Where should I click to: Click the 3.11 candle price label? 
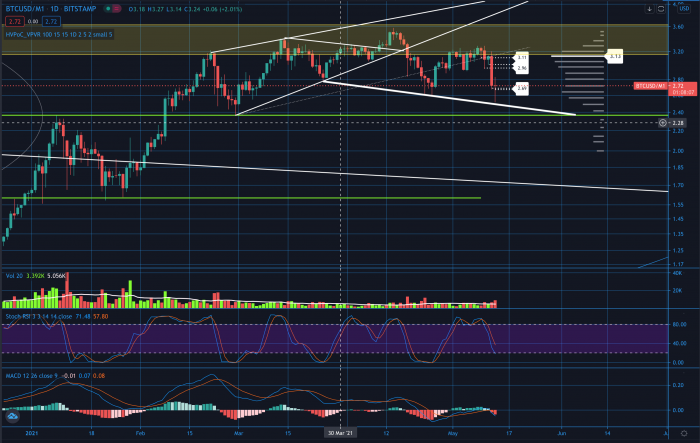tap(522, 58)
